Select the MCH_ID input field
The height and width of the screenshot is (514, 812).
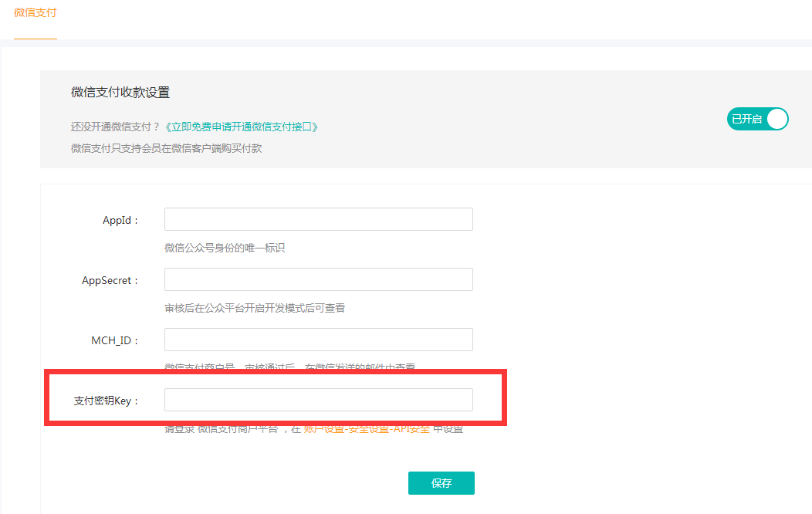(318, 340)
